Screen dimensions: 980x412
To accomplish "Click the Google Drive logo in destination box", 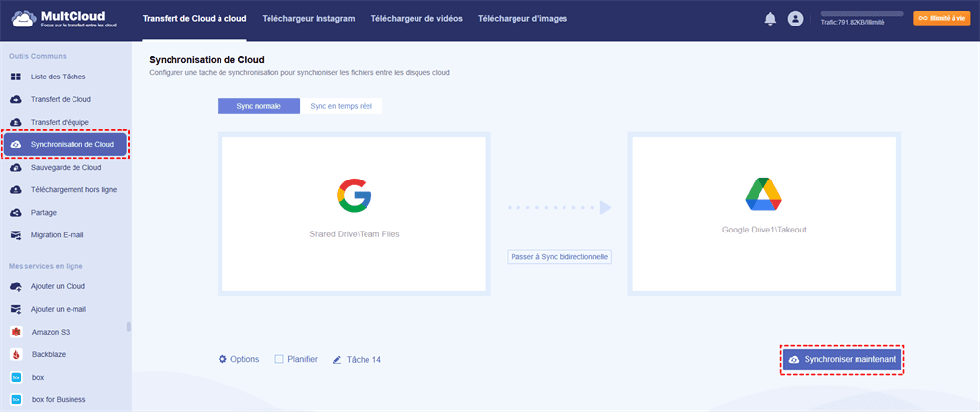I will pyautogui.click(x=763, y=194).
